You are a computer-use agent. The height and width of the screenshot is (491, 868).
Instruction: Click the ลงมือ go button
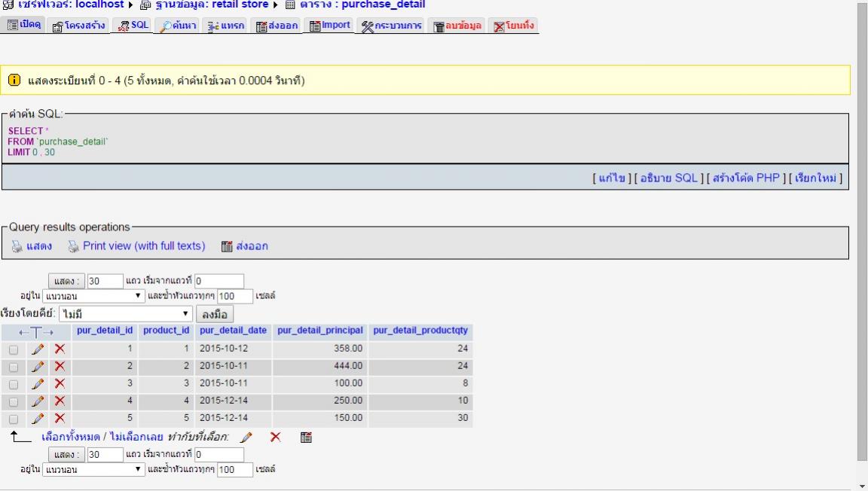click(x=215, y=315)
